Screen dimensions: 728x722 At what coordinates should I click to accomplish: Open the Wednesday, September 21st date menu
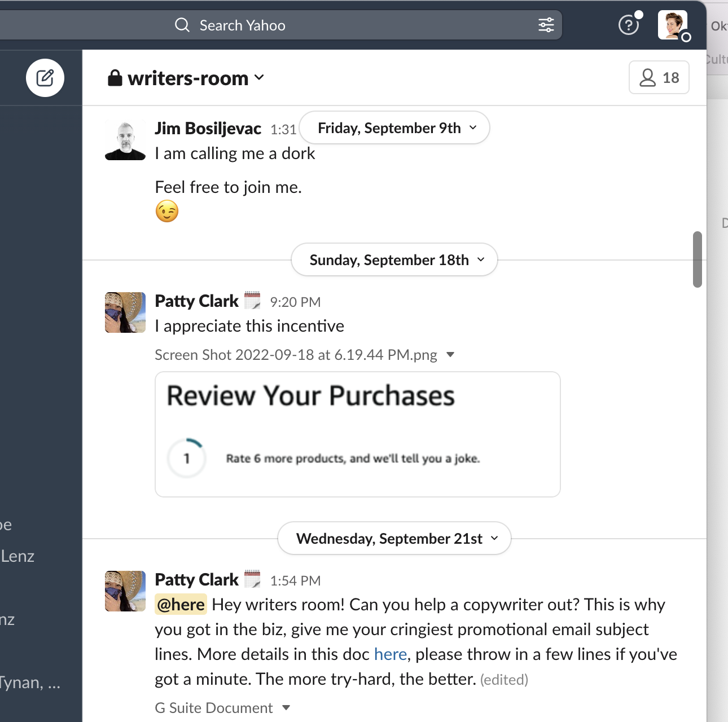[x=394, y=539]
